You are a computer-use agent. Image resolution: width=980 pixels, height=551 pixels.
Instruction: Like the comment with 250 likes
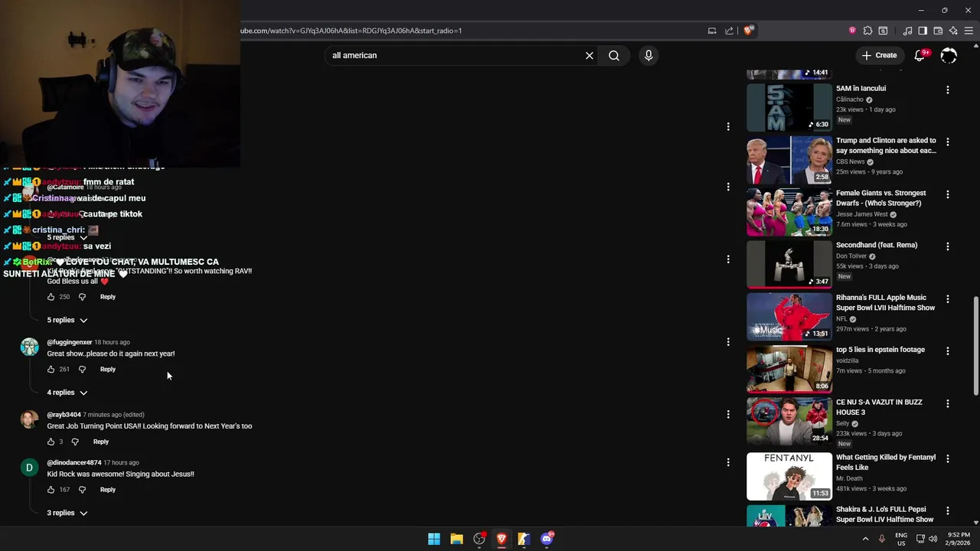point(51,297)
